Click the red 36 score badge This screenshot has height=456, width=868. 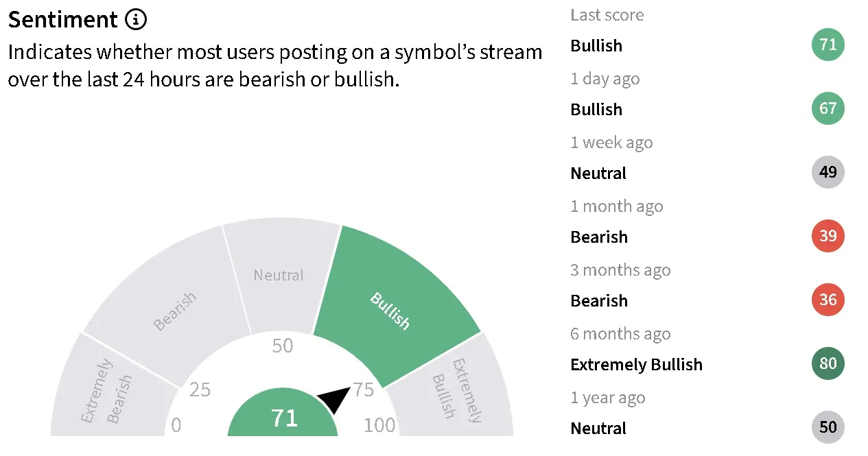point(828,300)
